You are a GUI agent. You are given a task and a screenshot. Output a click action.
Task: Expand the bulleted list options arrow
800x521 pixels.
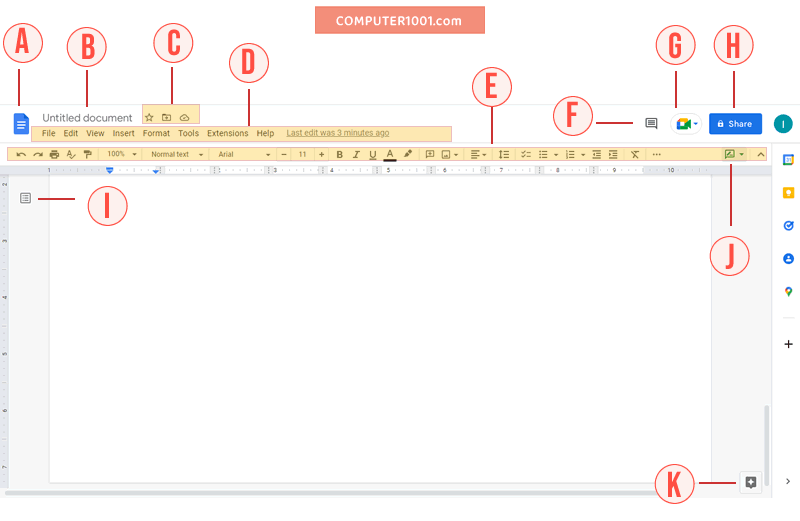point(556,155)
